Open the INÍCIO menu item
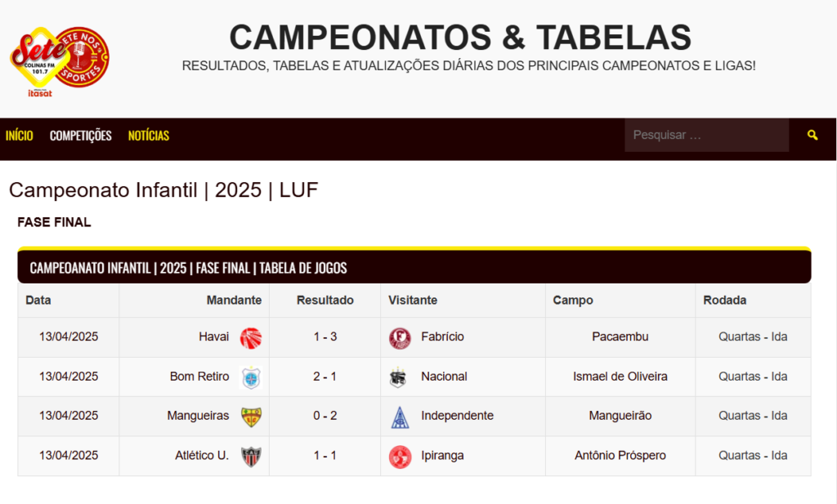This screenshot has height=504, width=837. coord(20,136)
